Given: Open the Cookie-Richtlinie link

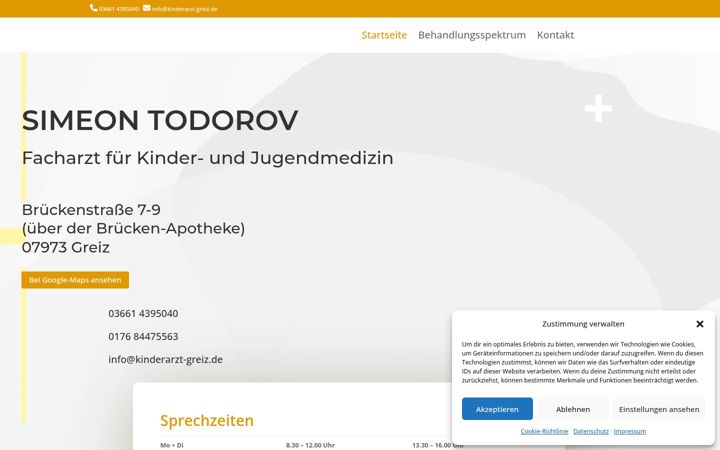Looking at the screenshot, I should 544,431.
